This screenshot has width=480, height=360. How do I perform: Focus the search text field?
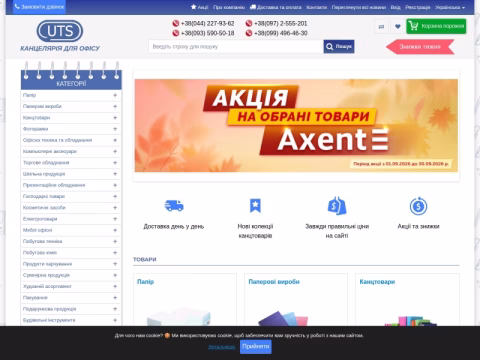236,47
